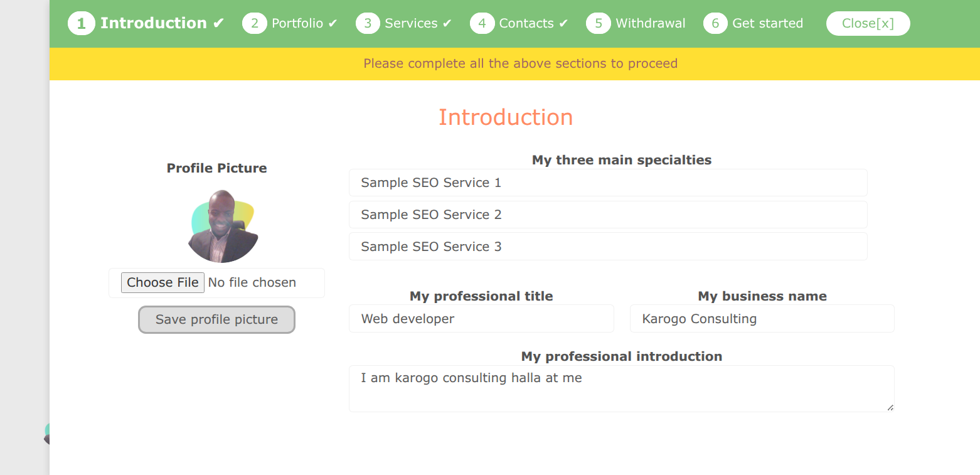Click the Services step number circle
This screenshot has height=475, width=980.
[368, 23]
